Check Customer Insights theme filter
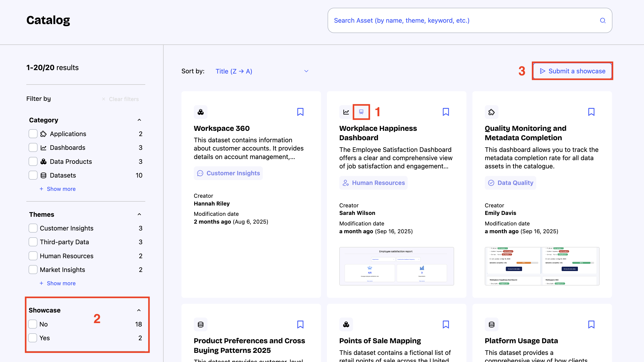Viewport: 644px width, 362px height. (x=33, y=228)
